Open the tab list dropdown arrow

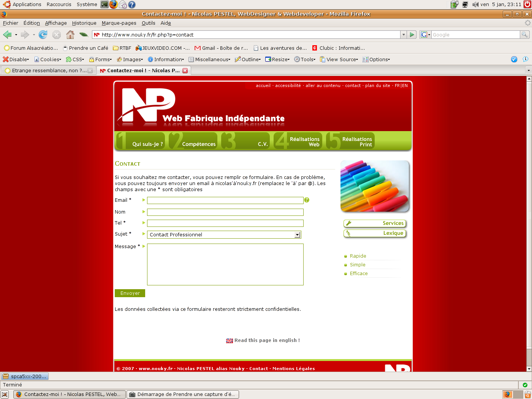click(528, 71)
